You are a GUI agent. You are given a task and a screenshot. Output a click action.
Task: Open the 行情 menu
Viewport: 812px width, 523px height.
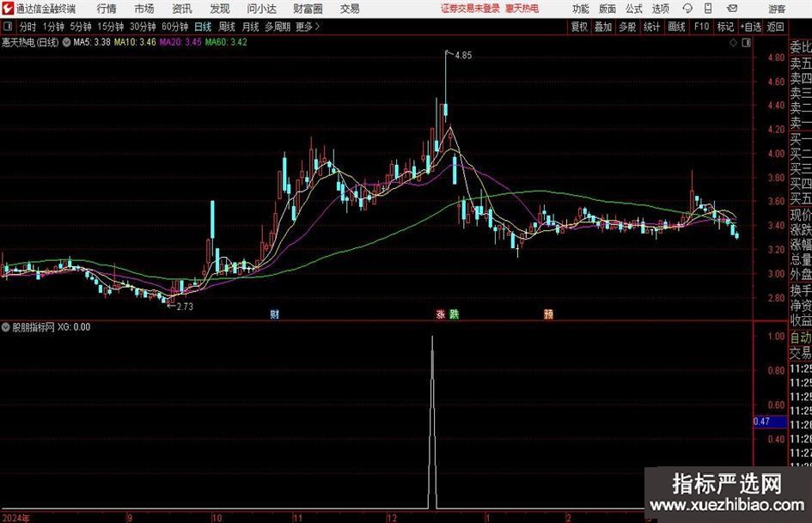(x=107, y=9)
